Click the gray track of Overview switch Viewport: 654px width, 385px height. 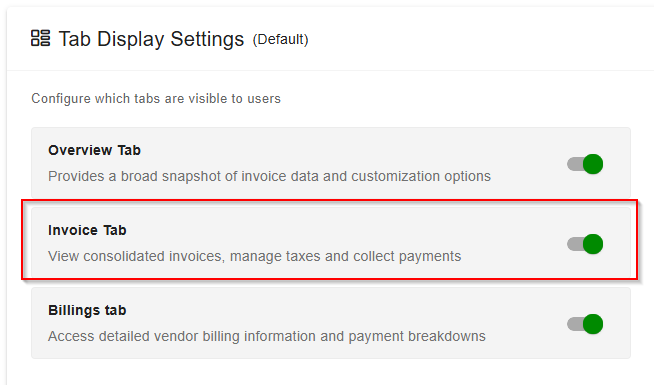pos(575,164)
